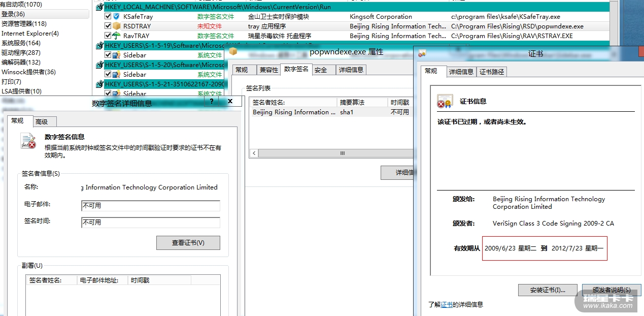Uncheck the KSafeTray startup entry
This screenshot has height=316, width=644.
point(108,16)
